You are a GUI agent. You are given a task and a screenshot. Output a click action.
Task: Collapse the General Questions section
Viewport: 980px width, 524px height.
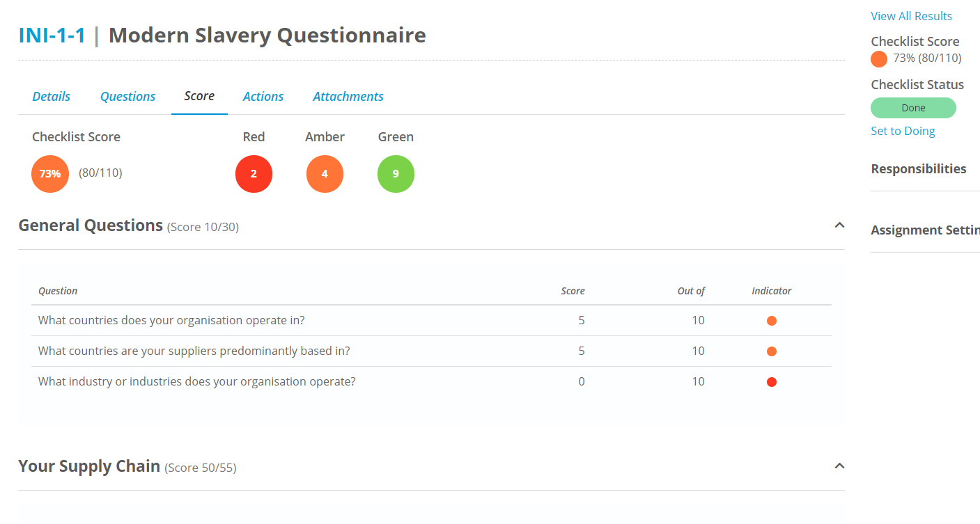[x=839, y=225]
